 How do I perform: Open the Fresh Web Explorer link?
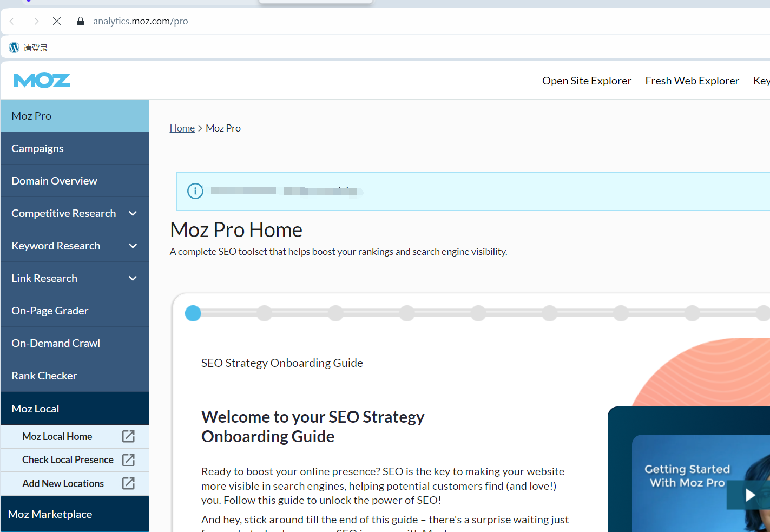tap(692, 80)
